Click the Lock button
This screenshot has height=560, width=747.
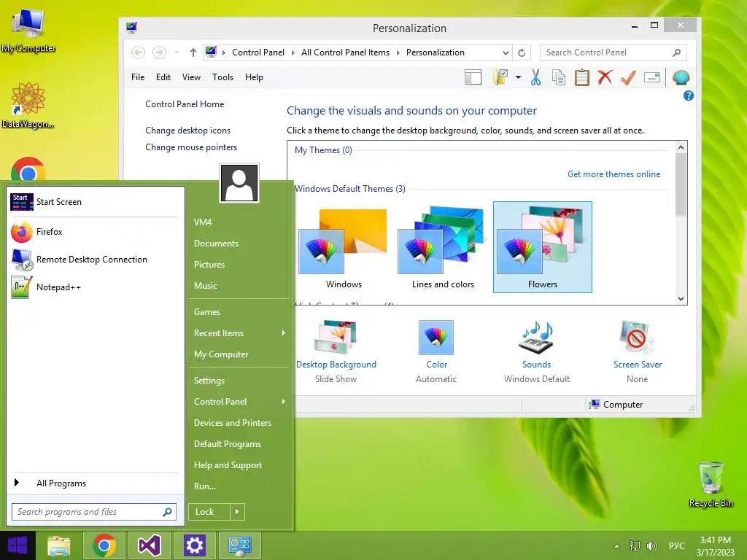point(209,512)
